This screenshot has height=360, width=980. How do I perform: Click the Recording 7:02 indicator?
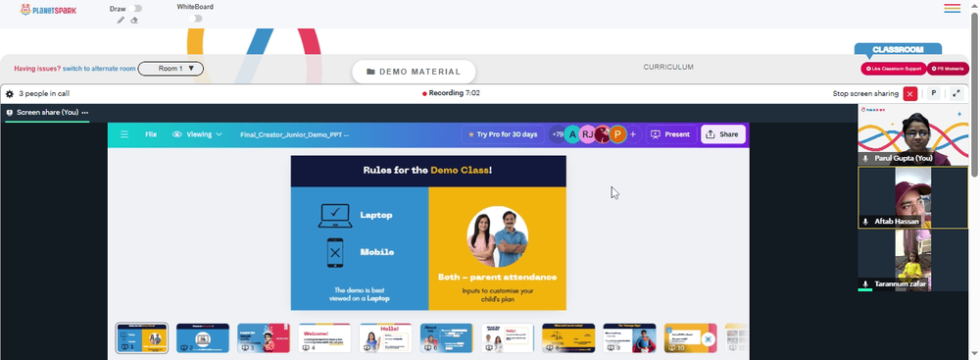(x=451, y=93)
